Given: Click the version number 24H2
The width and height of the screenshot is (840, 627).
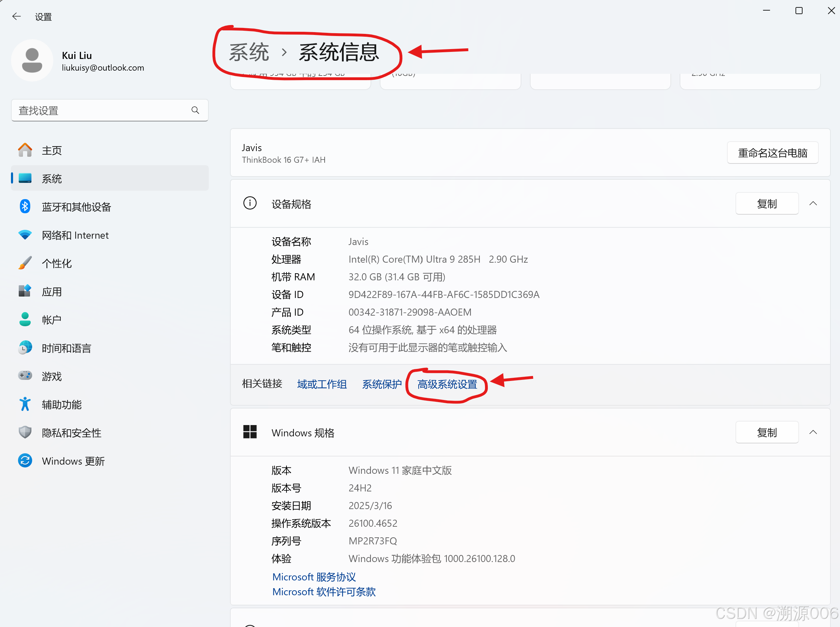Looking at the screenshot, I should pos(360,488).
